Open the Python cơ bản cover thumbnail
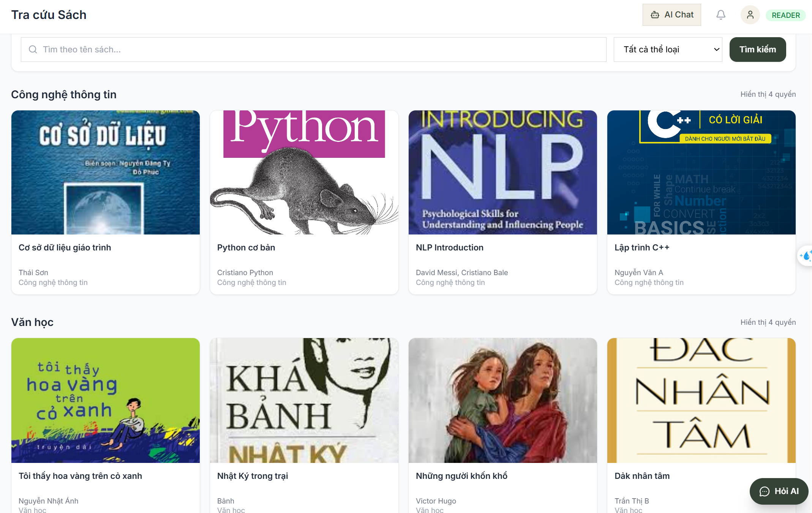Image resolution: width=812 pixels, height=513 pixels. (x=304, y=172)
